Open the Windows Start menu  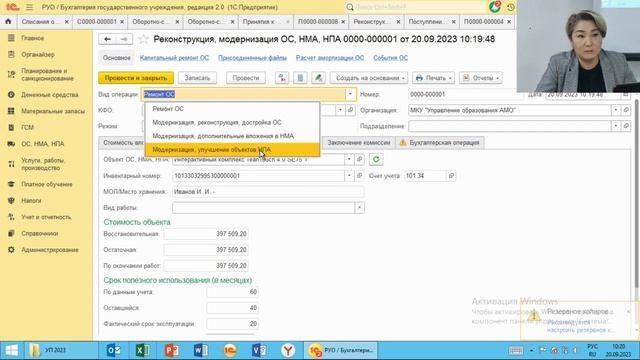point(11,350)
